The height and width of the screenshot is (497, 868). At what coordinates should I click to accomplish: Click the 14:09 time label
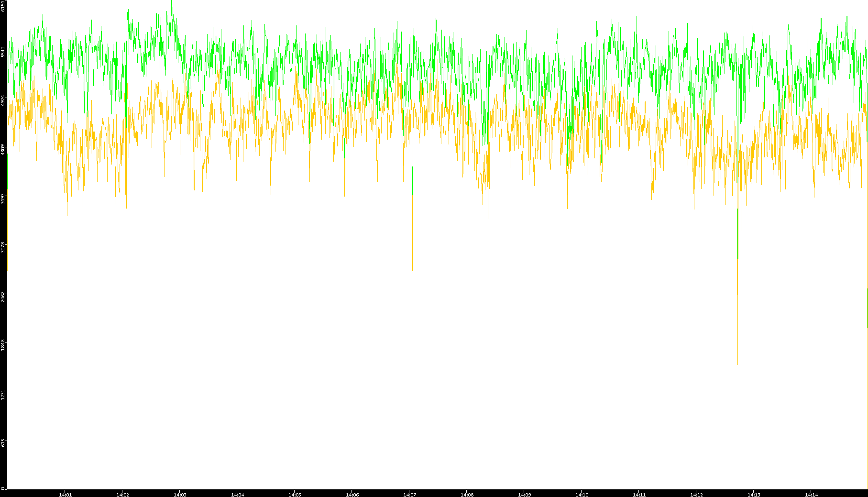pyautogui.click(x=524, y=495)
